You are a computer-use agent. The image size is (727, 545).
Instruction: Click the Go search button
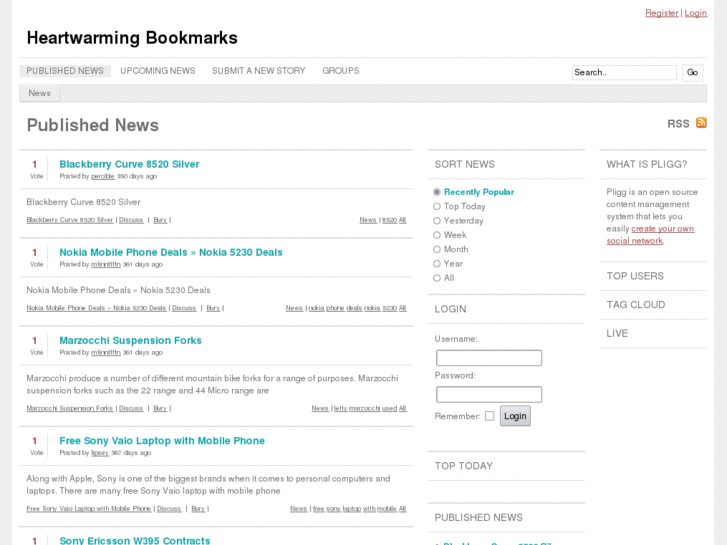pyautogui.click(x=692, y=72)
